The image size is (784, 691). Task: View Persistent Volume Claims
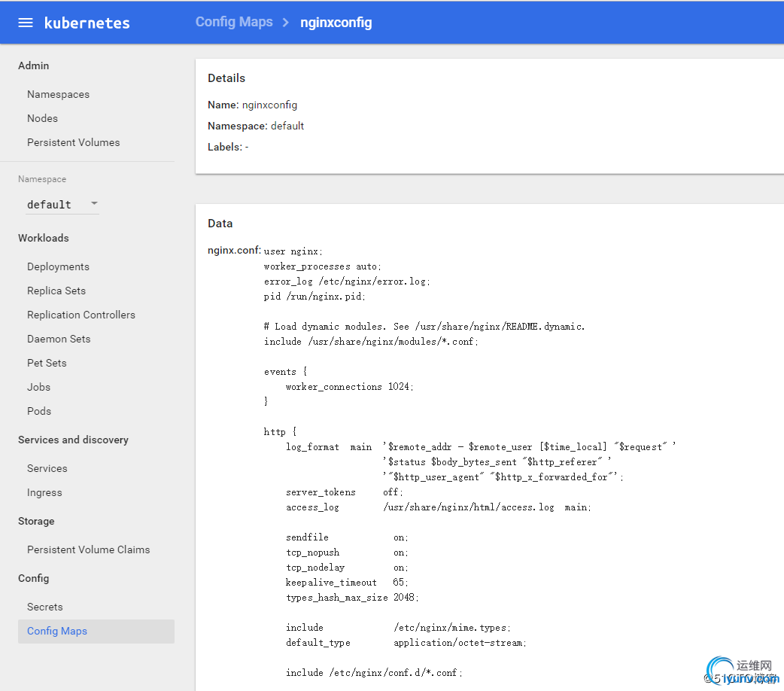click(x=88, y=549)
